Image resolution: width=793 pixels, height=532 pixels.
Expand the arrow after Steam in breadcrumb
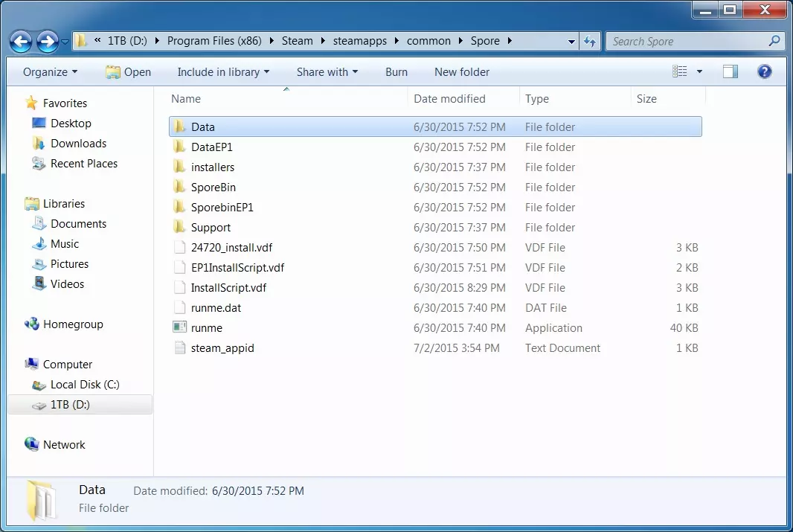(x=323, y=41)
